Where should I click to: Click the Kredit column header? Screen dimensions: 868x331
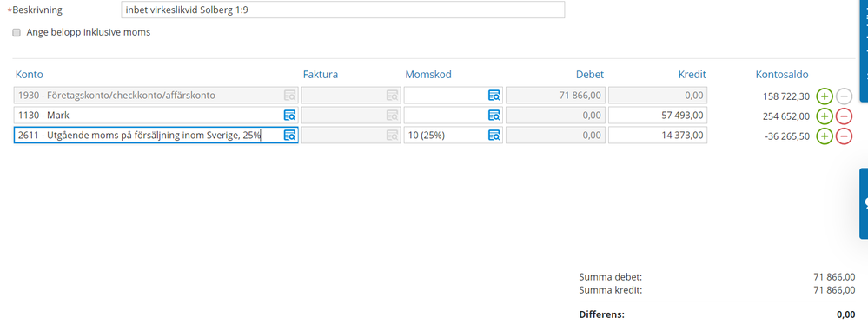click(x=692, y=74)
